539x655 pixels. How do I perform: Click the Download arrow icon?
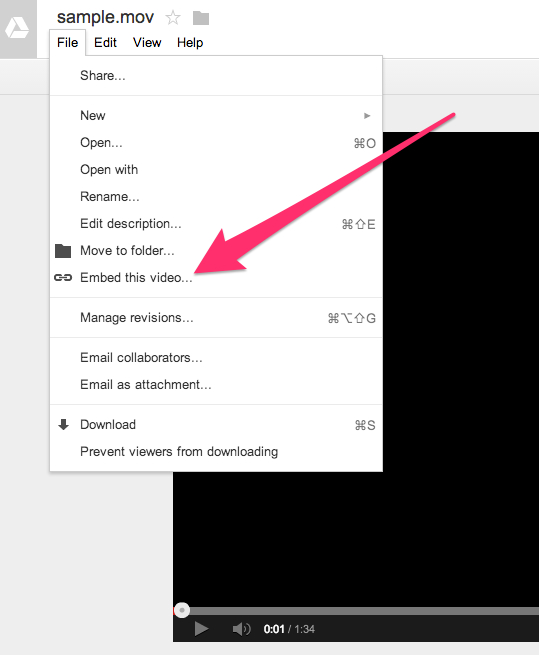[63, 424]
